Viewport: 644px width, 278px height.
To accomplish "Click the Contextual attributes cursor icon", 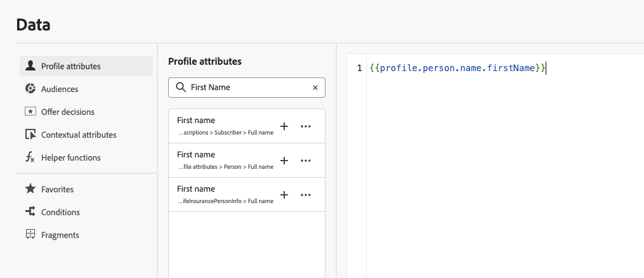I will click(x=30, y=135).
